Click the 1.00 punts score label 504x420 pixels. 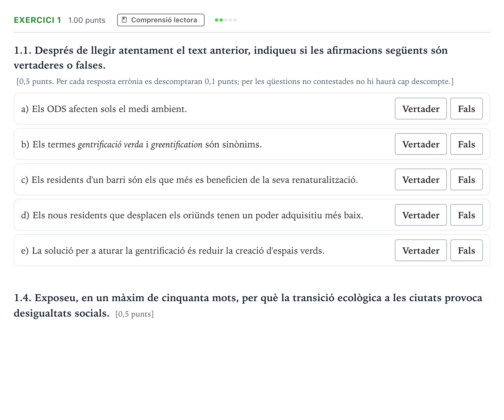(x=87, y=20)
